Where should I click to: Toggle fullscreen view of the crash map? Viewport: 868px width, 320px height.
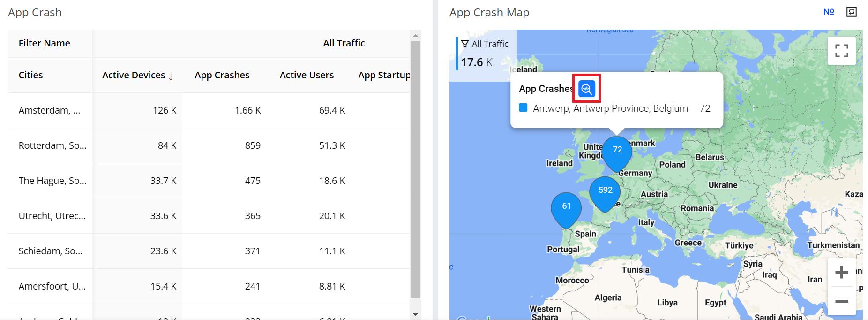pos(841,51)
